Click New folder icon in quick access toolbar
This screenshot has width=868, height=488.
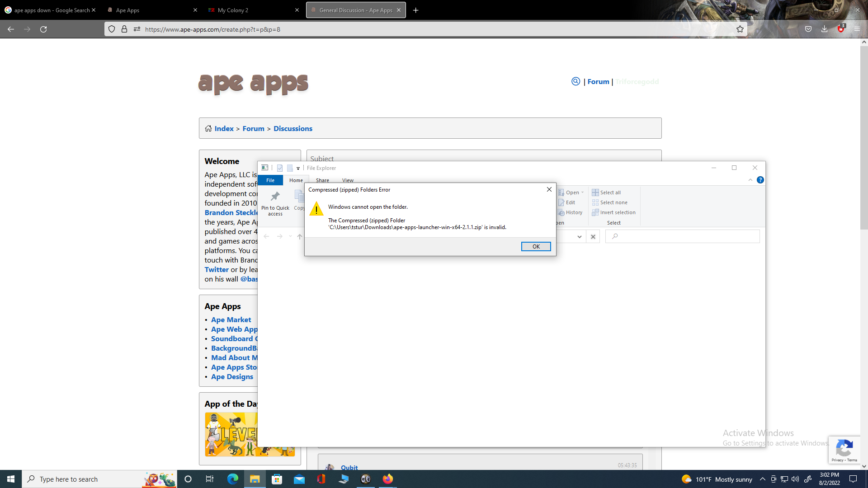click(290, 168)
